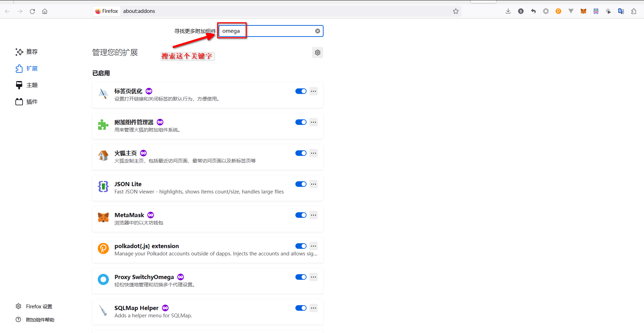Click the translate icon in toolbar
The height and width of the screenshot is (333, 644).
pos(621,11)
